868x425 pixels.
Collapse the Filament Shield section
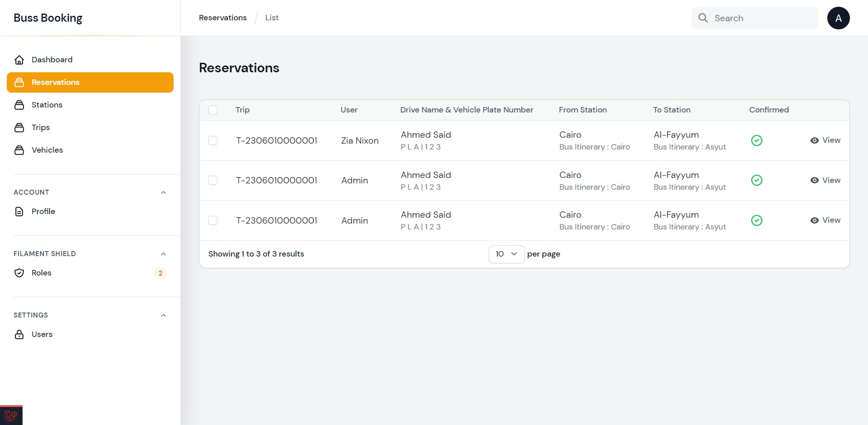(163, 254)
